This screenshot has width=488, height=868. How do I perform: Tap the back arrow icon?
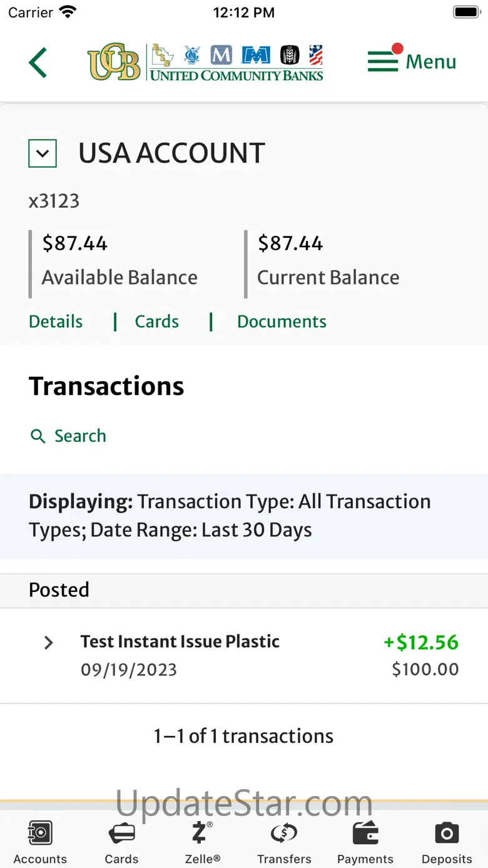38,63
